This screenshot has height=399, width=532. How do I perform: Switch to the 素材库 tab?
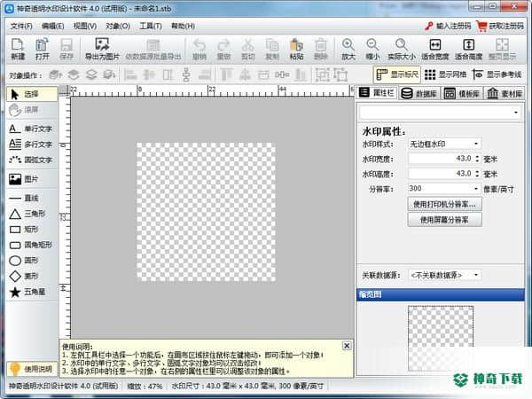[x=505, y=93]
